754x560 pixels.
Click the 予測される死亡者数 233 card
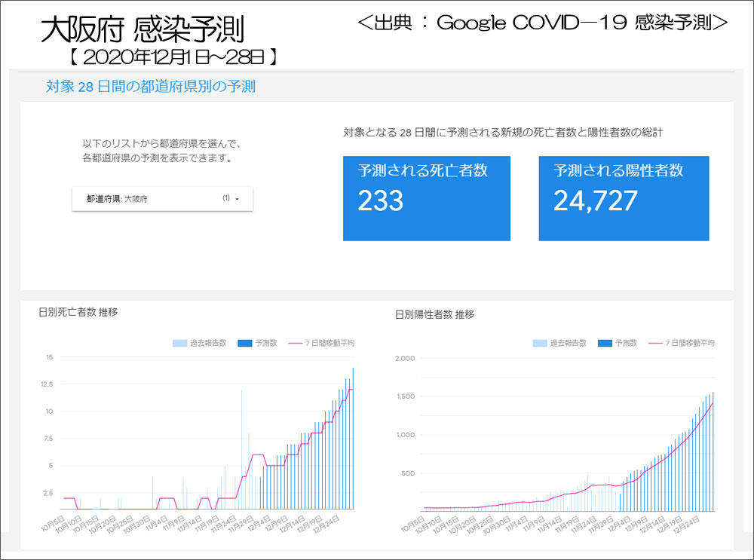pos(427,198)
